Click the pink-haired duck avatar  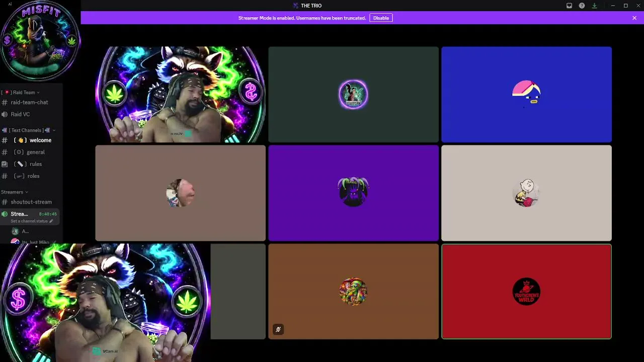pos(526,94)
